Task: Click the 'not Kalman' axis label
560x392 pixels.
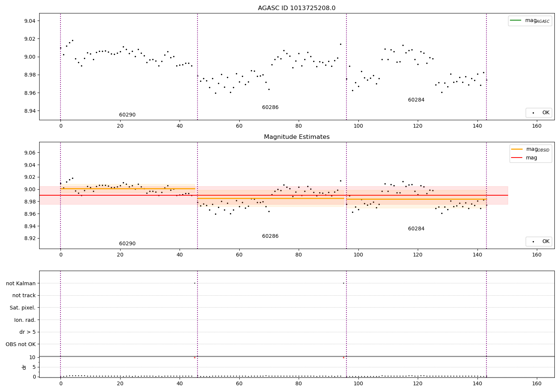Action: pos(21,283)
